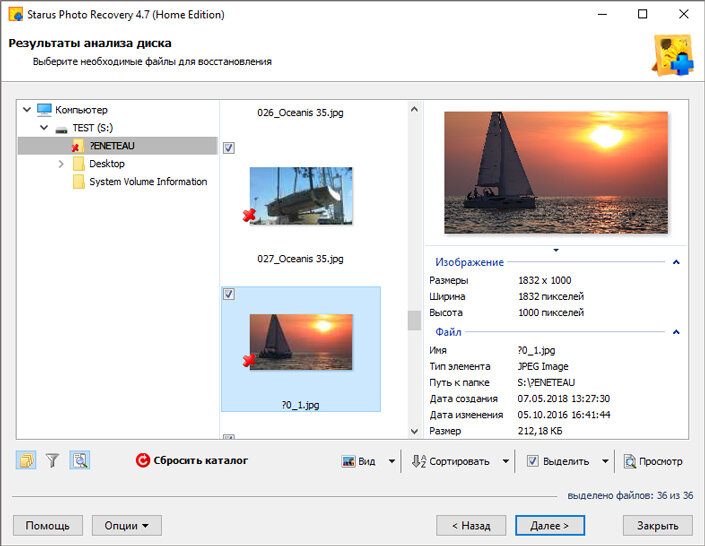
Task: Expand the Desktop folder node
Action: click(x=61, y=164)
